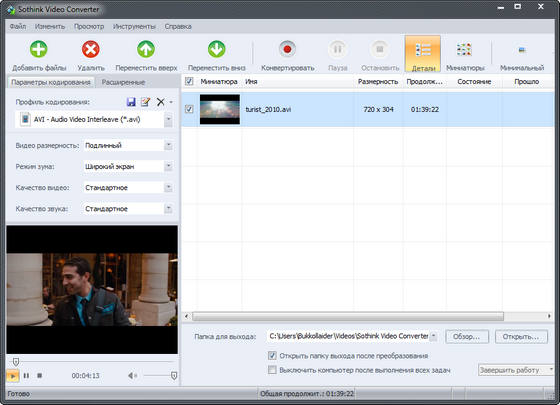Click the 01:39:22 duration cell

[x=425, y=109]
